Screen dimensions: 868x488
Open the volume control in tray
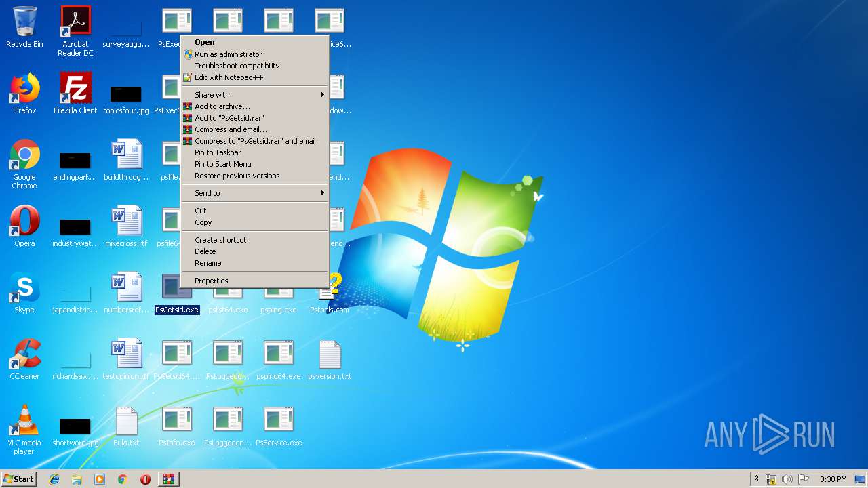(x=787, y=479)
